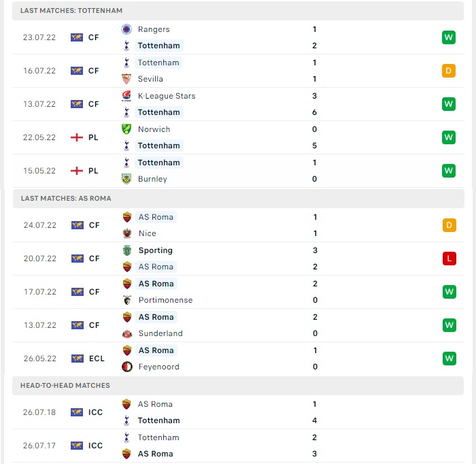Click the Norwich club crest icon
476x464 pixels.
tap(126, 129)
